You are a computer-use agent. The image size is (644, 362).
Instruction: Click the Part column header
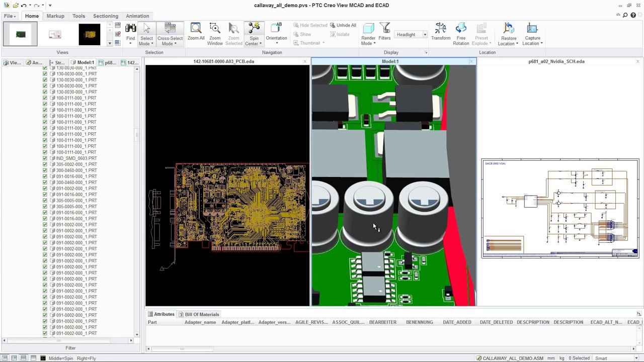click(x=152, y=322)
